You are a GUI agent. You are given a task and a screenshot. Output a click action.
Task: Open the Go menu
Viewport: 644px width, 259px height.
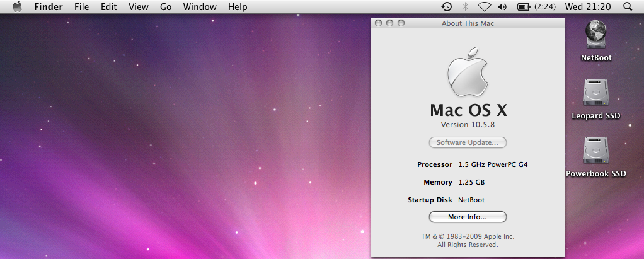pos(166,7)
